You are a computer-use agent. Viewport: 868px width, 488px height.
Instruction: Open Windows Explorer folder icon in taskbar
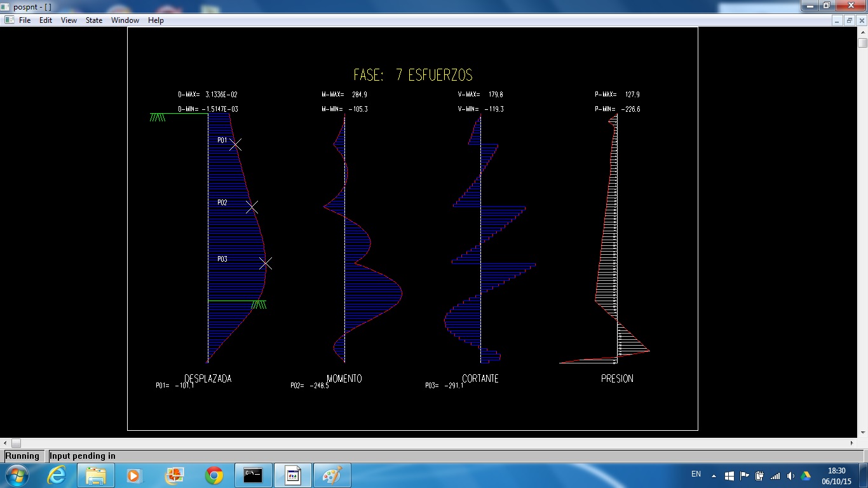(x=96, y=475)
